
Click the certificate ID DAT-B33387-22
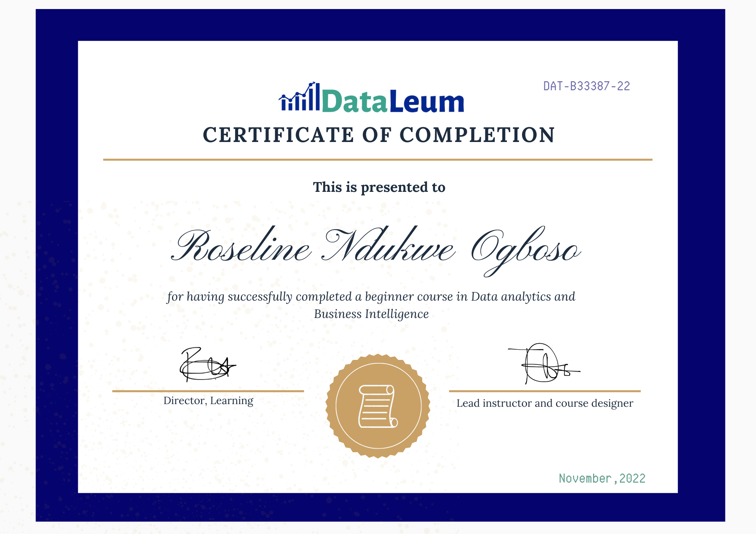586,86
